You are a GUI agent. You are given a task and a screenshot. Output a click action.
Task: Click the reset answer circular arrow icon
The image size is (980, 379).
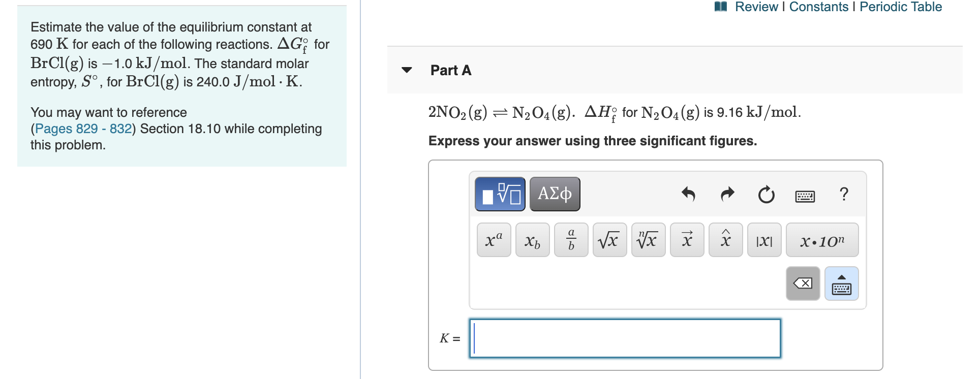[765, 195]
